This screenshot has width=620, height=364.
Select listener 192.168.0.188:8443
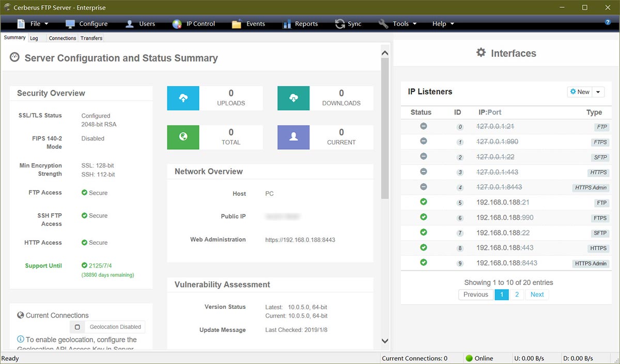506,263
